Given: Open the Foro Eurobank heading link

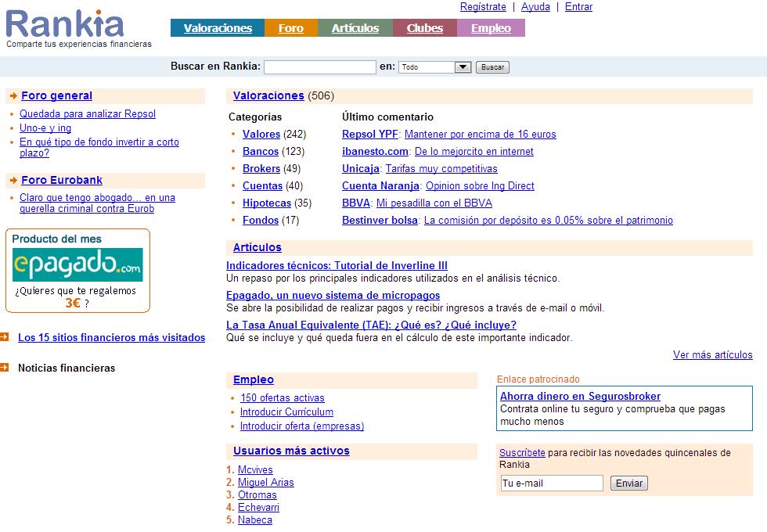Looking at the screenshot, I should pos(62,181).
